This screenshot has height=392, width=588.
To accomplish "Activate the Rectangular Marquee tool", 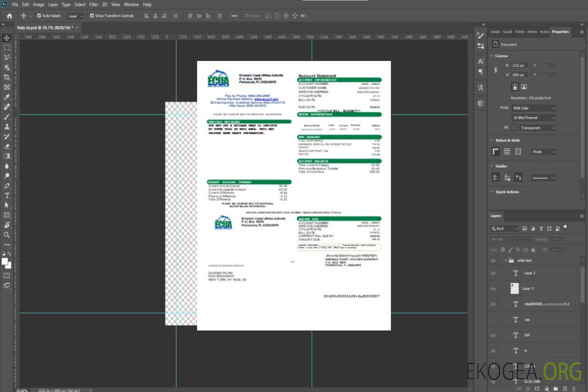I will (x=7, y=47).
